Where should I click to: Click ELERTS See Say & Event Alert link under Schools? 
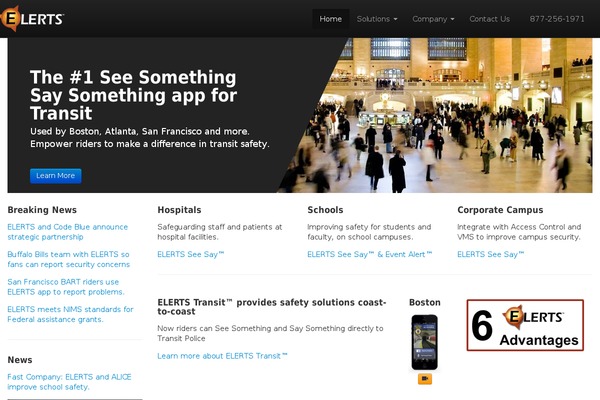(x=370, y=254)
